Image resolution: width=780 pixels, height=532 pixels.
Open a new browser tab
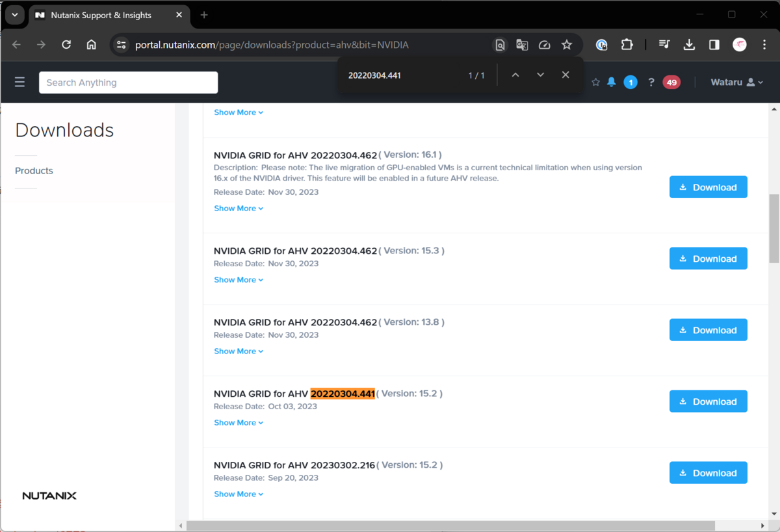click(x=204, y=15)
